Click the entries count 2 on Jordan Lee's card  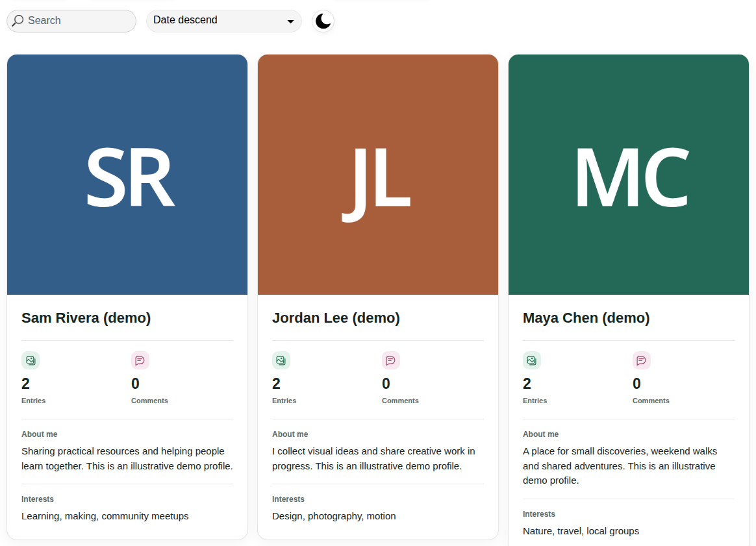coord(276,384)
